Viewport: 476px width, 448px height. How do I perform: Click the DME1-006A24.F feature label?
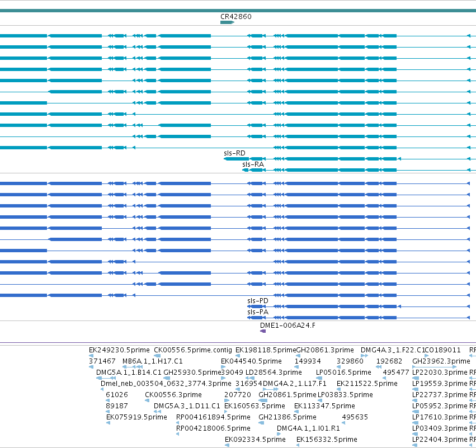tap(288, 326)
